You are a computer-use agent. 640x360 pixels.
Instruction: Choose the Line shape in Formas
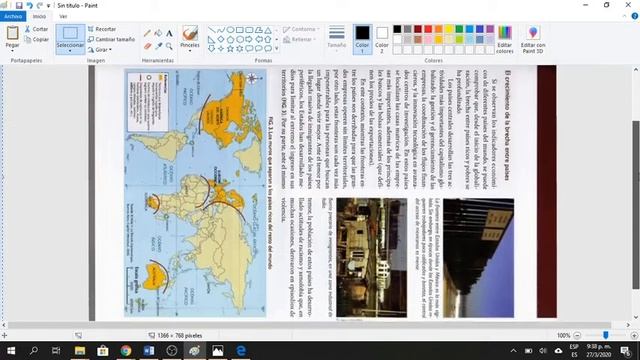click(x=211, y=30)
